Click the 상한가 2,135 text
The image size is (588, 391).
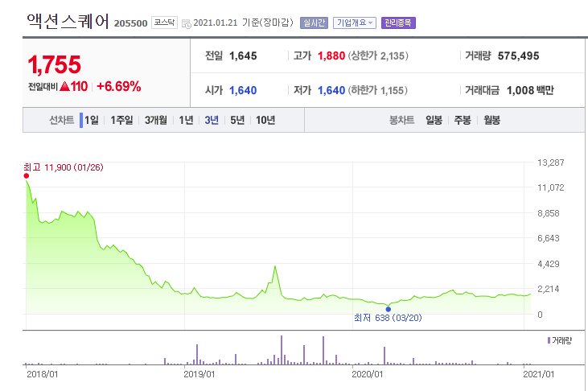coord(378,56)
